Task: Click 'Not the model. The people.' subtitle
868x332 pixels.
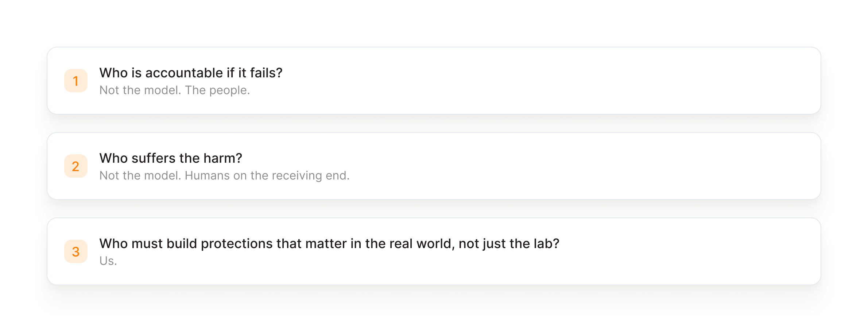Action: (175, 90)
